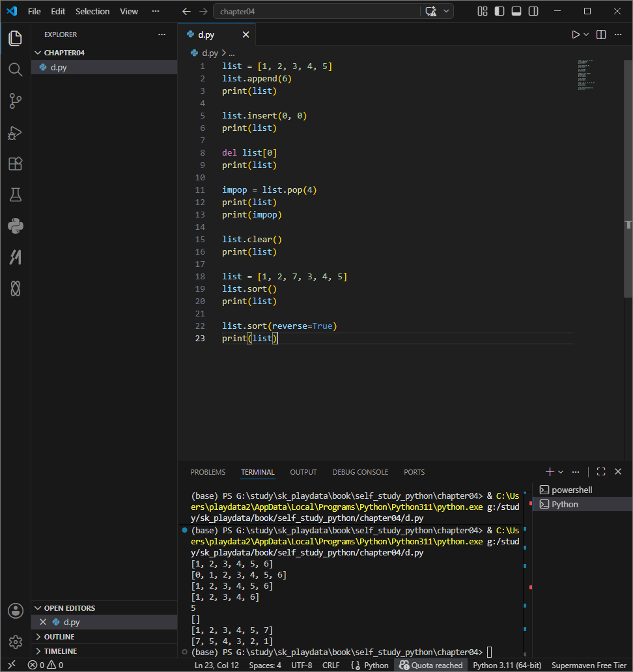Screen dimensions: 633x672
Task: Select Python 3.11 (64-bit) interpreter
Action: pos(507,665)
